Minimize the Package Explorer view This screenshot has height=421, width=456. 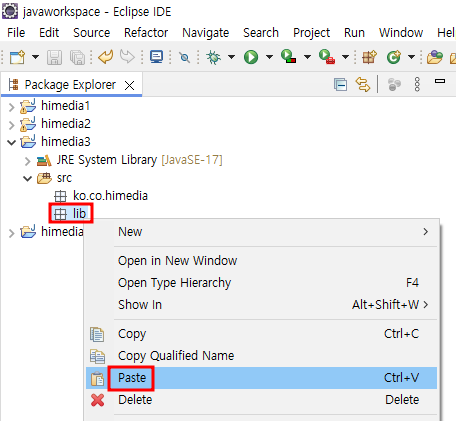[440, 81]
